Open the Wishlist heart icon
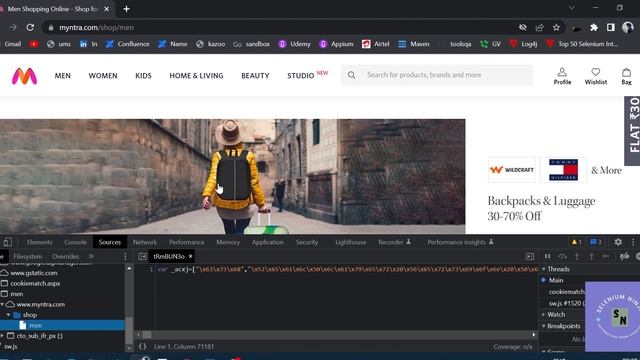Viewport: 640px width, 360px height. [596, 76]
